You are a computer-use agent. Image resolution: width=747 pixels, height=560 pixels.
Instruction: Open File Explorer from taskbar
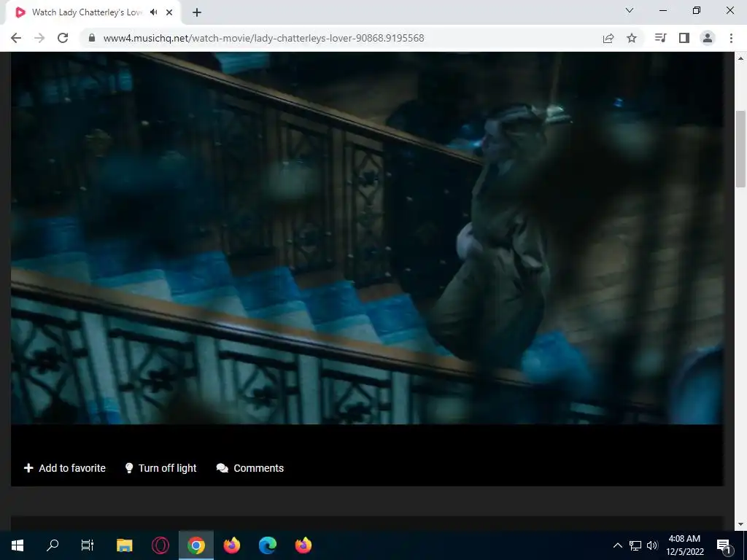[x=124, y=545]
